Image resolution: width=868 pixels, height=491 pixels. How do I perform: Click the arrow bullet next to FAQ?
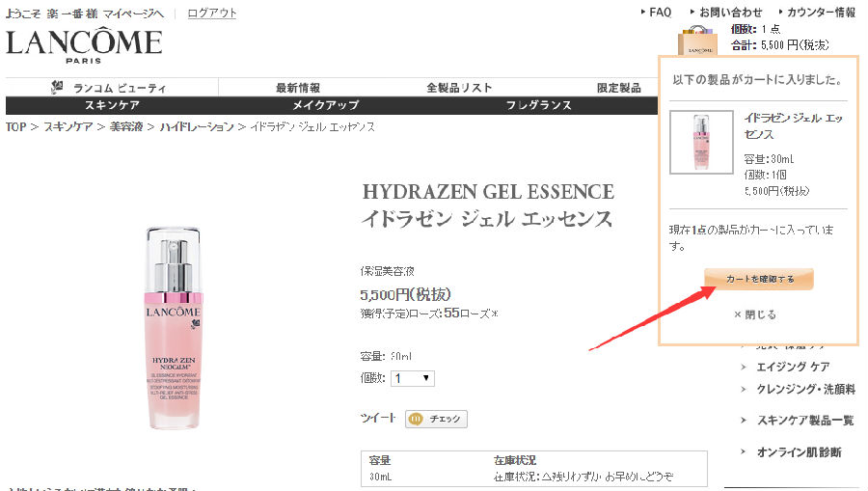click(642, 13)
